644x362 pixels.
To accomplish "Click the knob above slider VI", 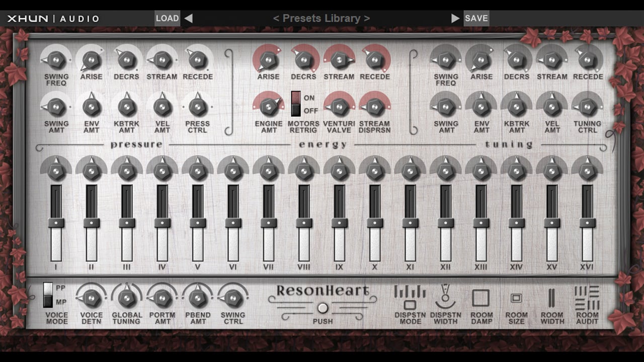I will pyautogui.click(x=233, y=171).
